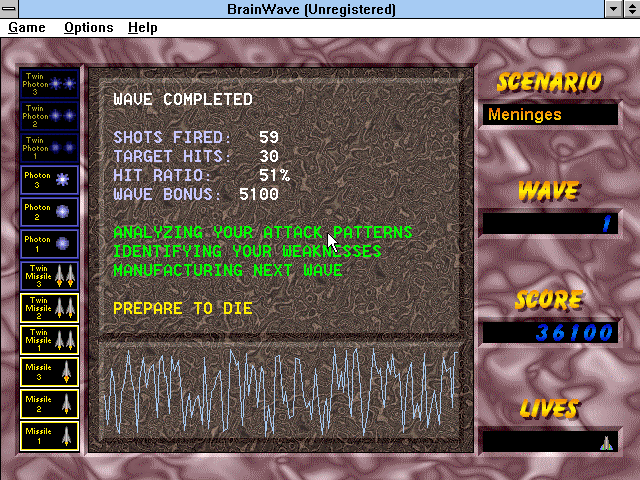Image resolution: width=640 pixels, height=480 pixels.
Task: Click the SHOTS FIRED value 59
Action: click(x=269, y=137)
